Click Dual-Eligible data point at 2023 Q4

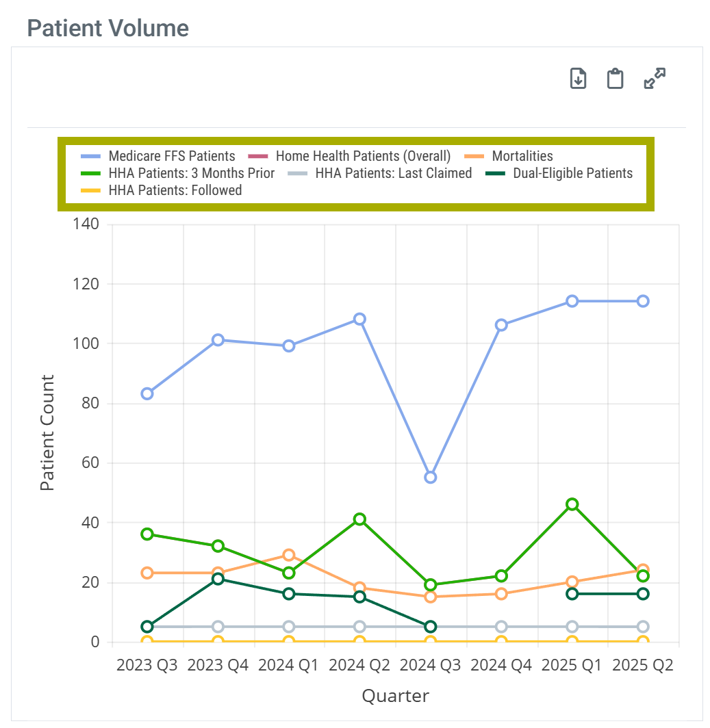[218, 579]
